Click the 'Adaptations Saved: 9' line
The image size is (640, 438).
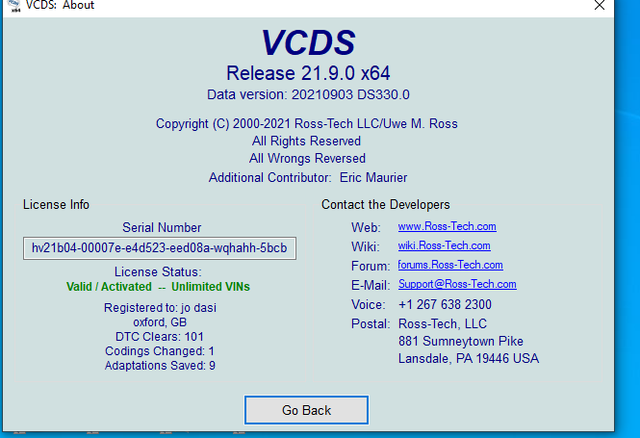160,365
